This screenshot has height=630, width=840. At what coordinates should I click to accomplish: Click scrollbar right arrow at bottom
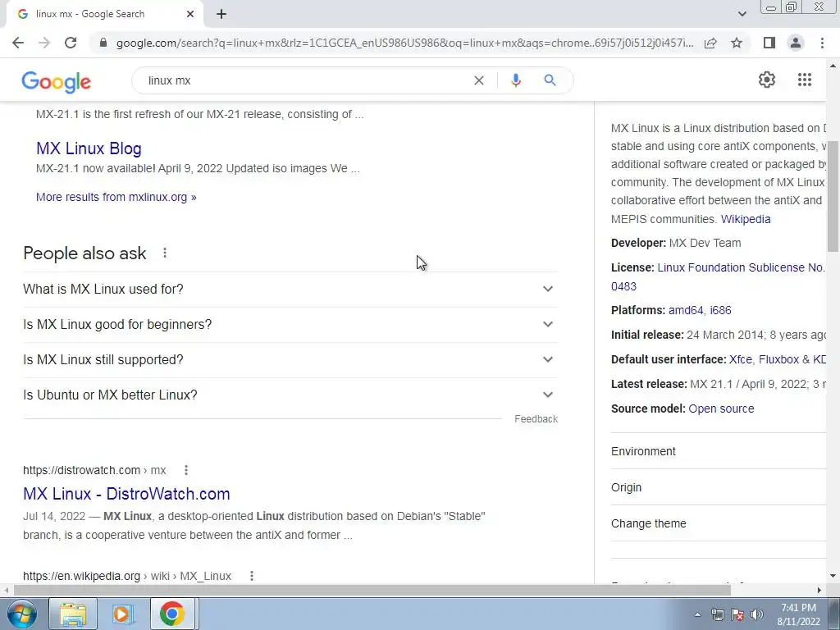point(819,591)
